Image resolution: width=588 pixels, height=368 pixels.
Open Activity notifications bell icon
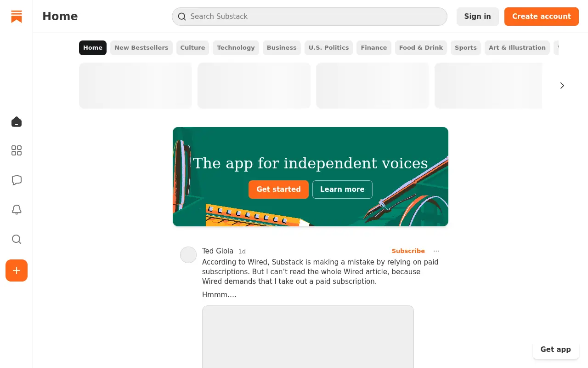click(17, 210)
